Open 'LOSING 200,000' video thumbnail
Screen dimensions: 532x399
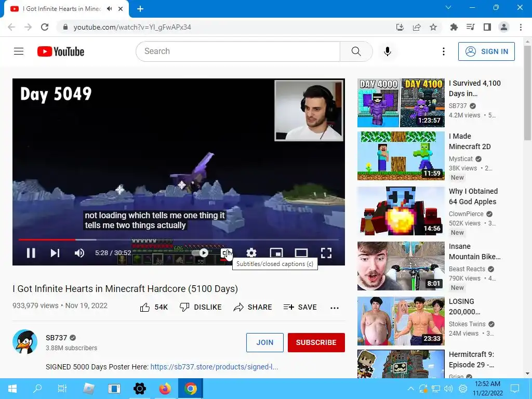401,321
